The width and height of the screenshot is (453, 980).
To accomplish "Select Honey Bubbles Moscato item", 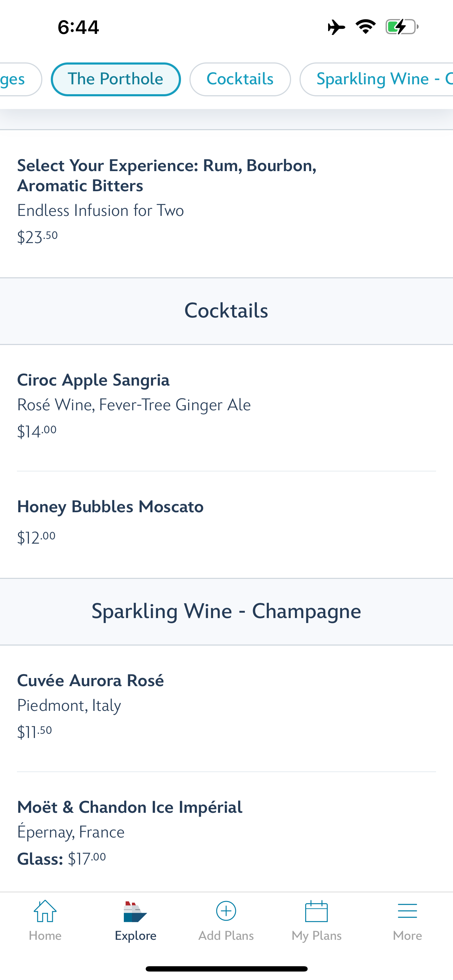I will (x=110, y=521).
